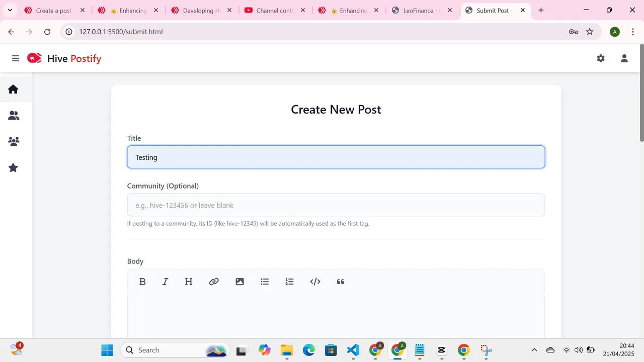The height and width of the screenshot is (362, 644).
Task: Insert a numbered list
Action: click(x=289, y=282)
